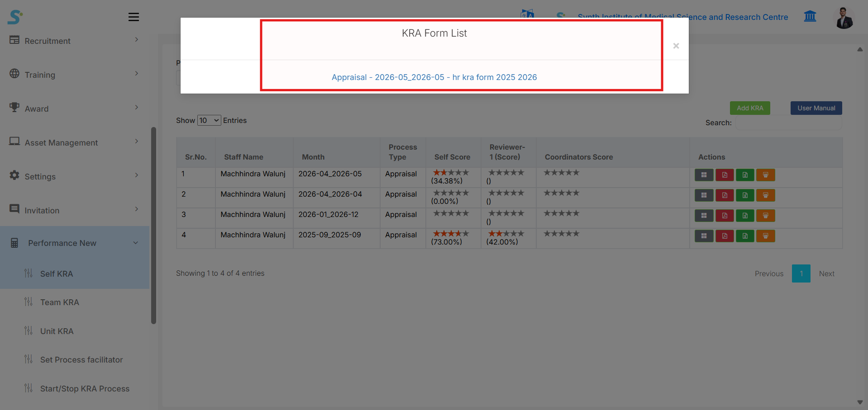Viewport: 868px width, 410px height.
Task: Click orange action icon in 2026-04_2026-04 row
Action: [x=766, y=195]
